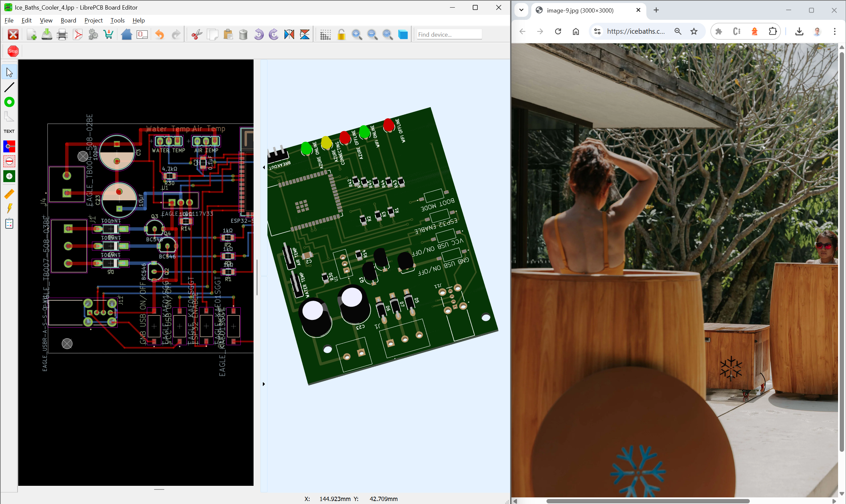Click the icebaths URL address bar

tap(635, 31)
